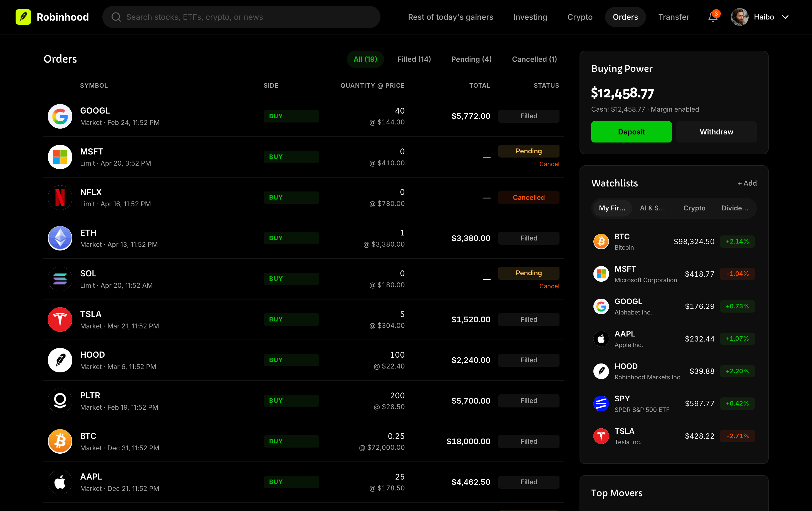The width and height of the screenshot is (812, 511).
Task: Click the Apple icon in watchlist
Action: coord(601,339)
